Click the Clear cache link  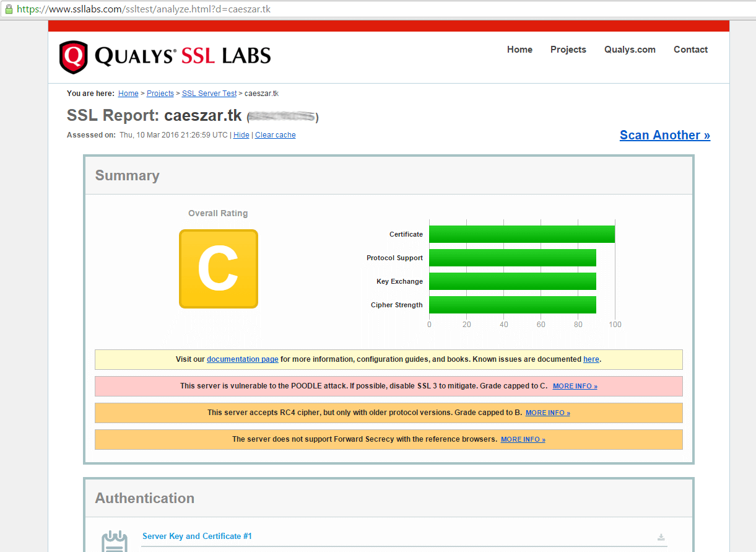(276, 135)
